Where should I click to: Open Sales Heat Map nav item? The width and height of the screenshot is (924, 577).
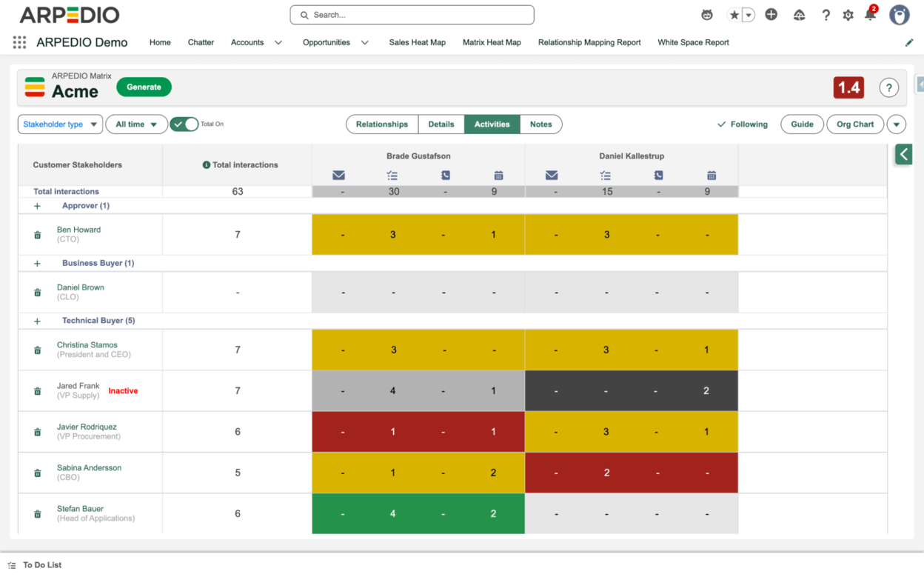coord(418,43)
